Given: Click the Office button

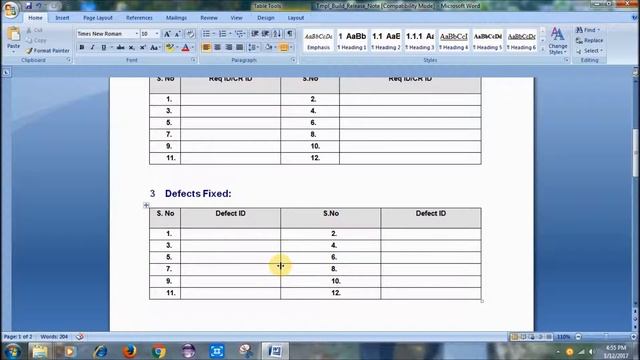Looking at the screenshot, I should [11, 10].
